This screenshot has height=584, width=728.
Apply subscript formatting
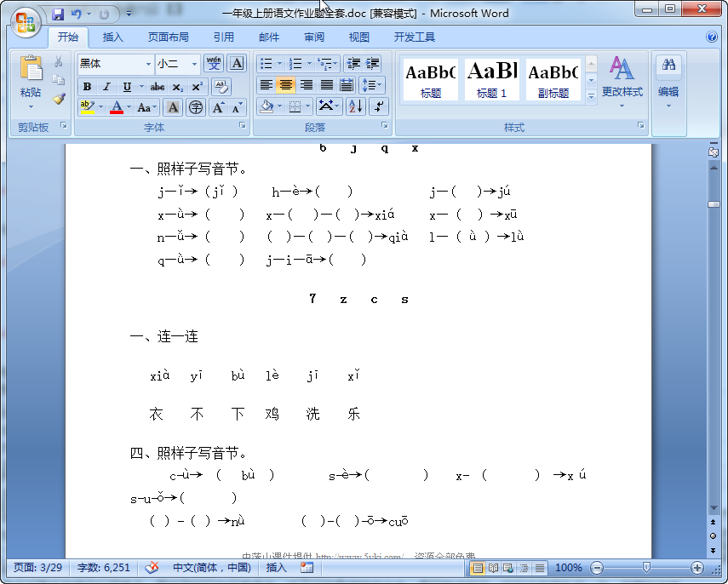click(178, 87)
